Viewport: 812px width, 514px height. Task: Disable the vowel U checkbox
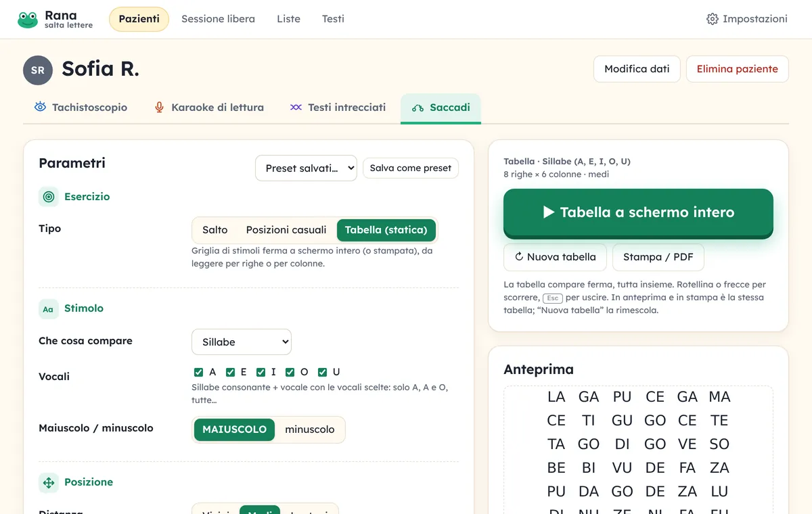pos(322,372)
